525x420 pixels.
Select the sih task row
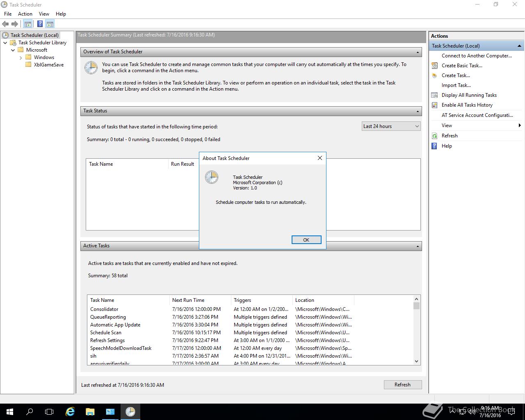point(220,356)
